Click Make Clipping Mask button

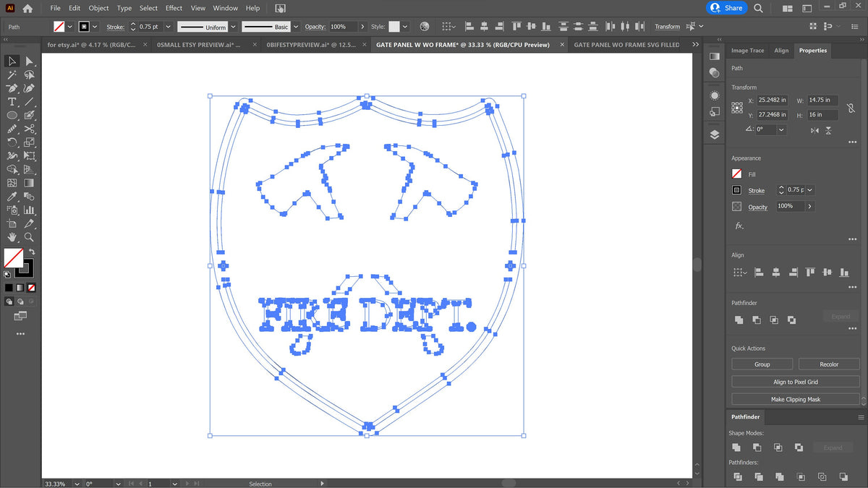796,399
